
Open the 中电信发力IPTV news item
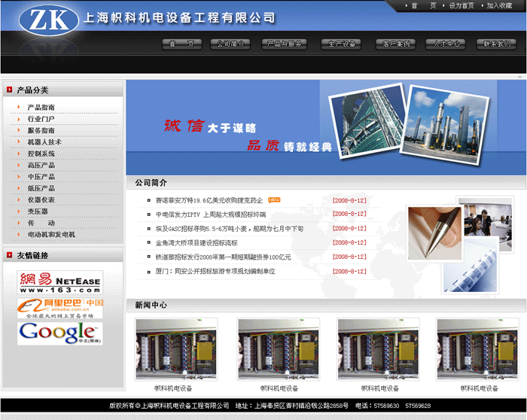(x=210, y=215)
